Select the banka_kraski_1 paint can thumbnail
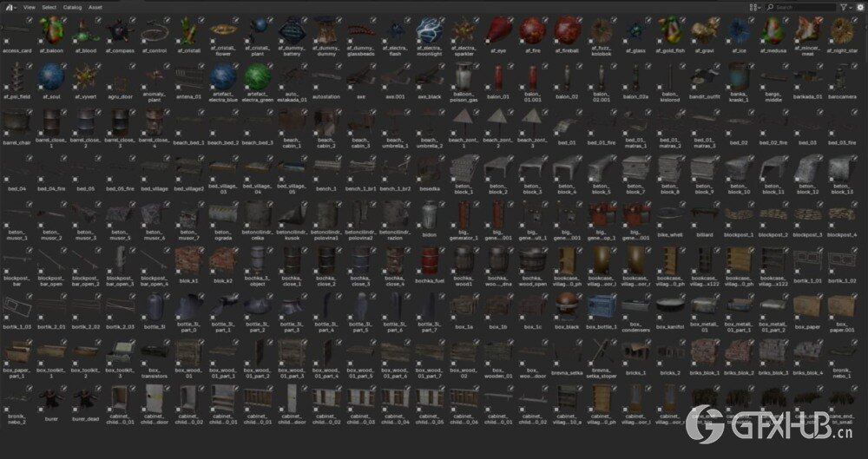The image size is (868, 459). click(739, 76)
